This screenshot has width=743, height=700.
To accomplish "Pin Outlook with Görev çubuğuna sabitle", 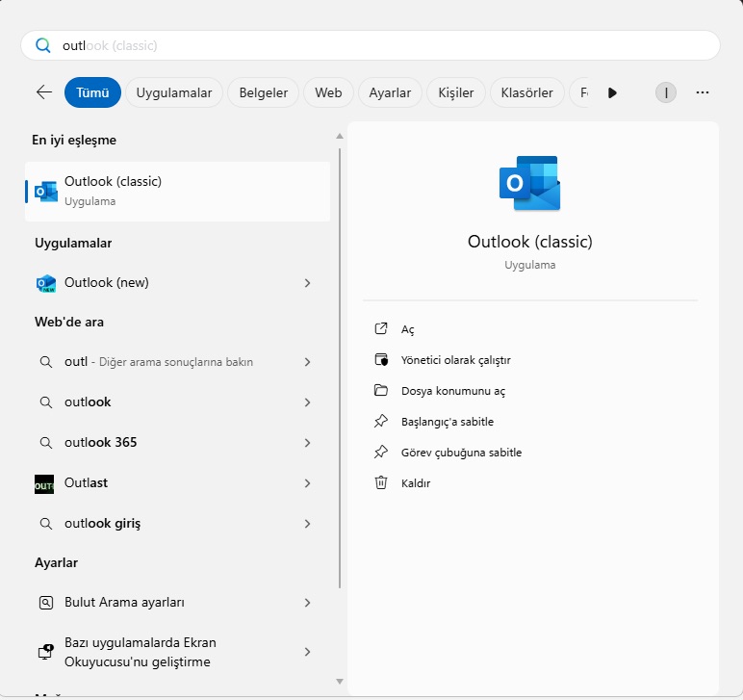I will point(461,453).
